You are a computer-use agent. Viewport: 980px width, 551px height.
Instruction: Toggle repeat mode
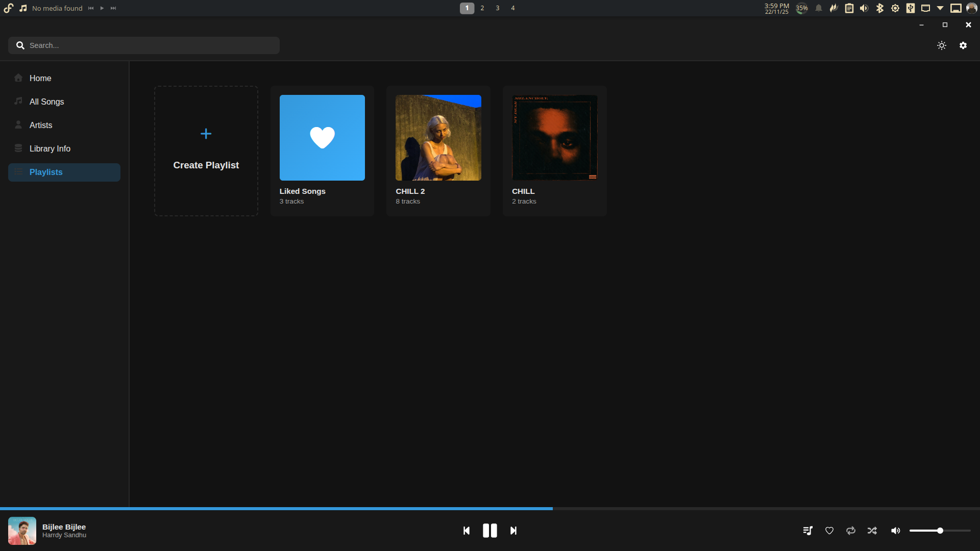pyautogui.click(x=850, y=531)
